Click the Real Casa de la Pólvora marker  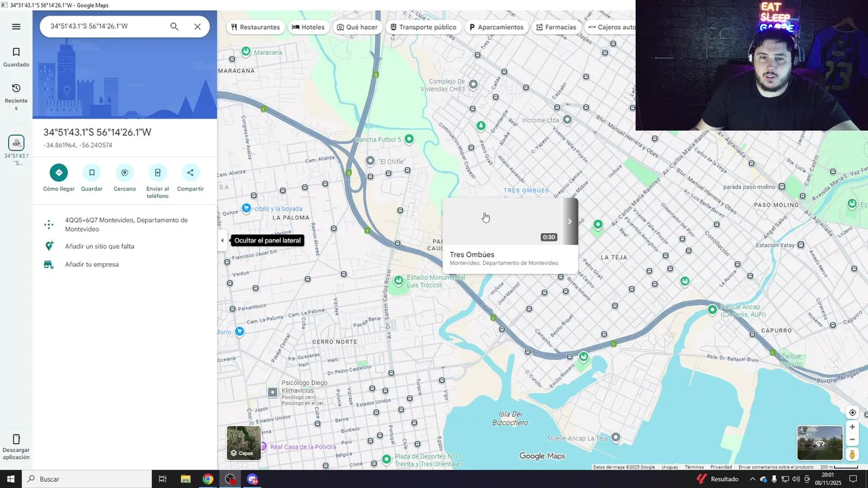click(x=263, y=447)
